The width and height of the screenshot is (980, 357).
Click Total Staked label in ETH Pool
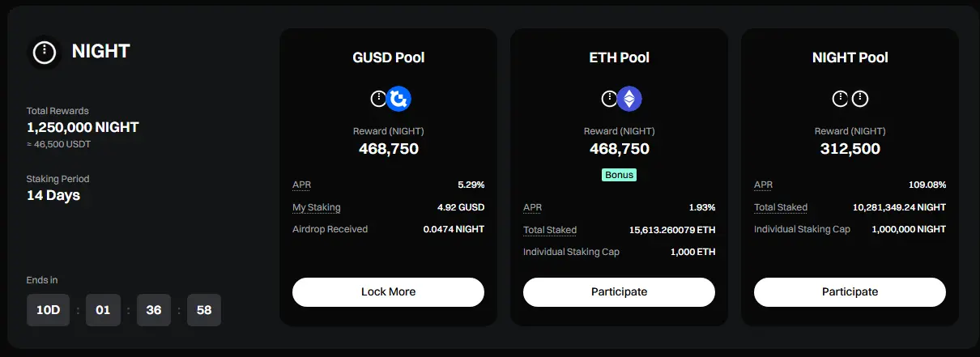550,230
